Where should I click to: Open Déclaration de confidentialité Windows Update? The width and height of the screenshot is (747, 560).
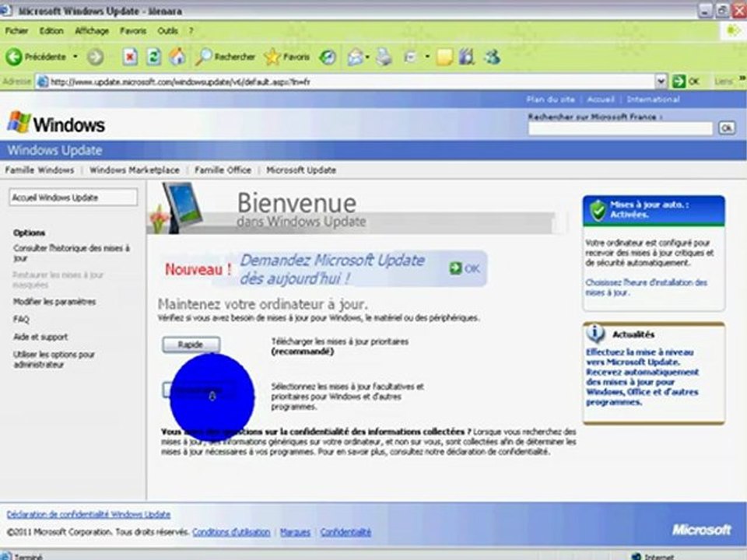click(89, 514)
